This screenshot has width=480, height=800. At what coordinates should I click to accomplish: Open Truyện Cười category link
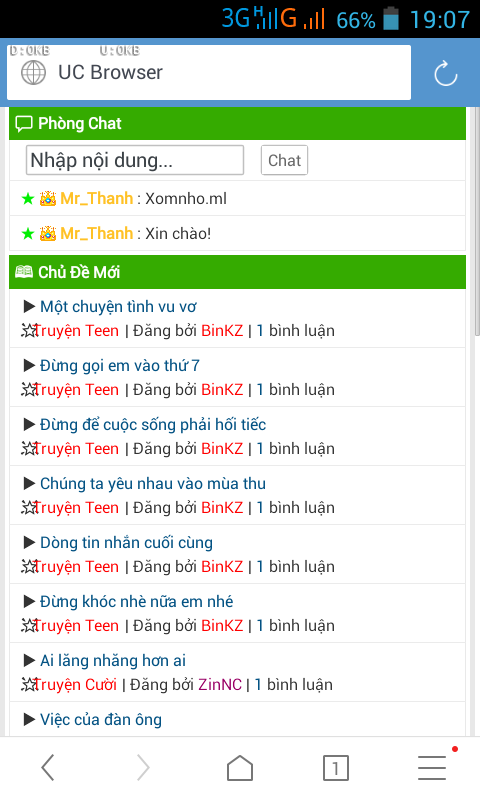[x=75, y=685]
